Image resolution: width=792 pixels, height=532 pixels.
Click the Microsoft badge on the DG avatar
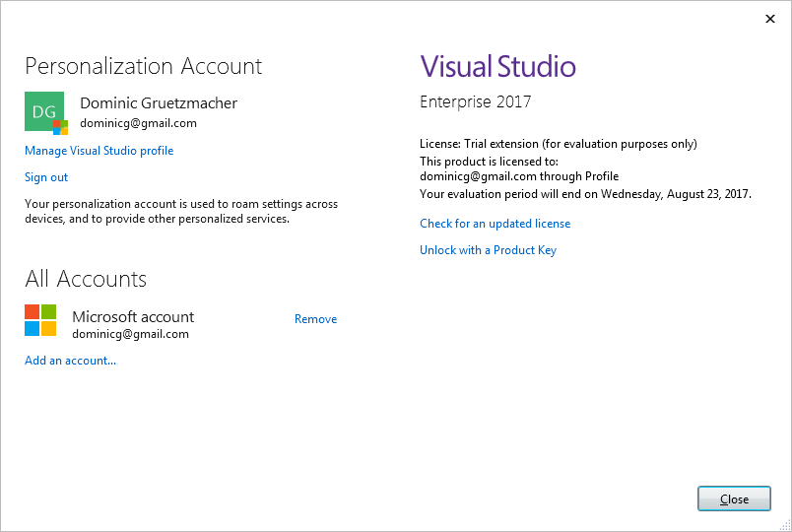tap(59, 126)
